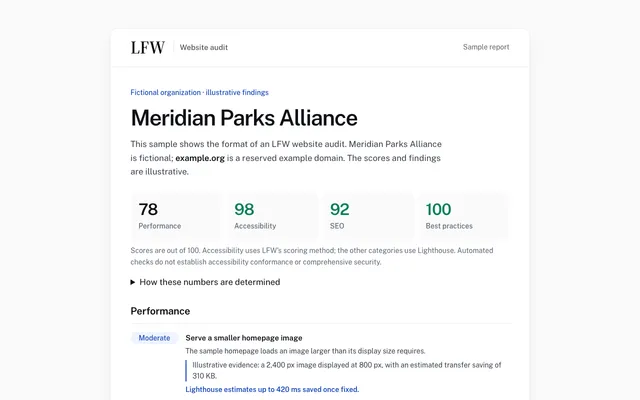The width and height of the screenshot is (640, 400).
Task: Select the Best practices score card showing 100
Action: pyautogui.click(x=464, y=216)
